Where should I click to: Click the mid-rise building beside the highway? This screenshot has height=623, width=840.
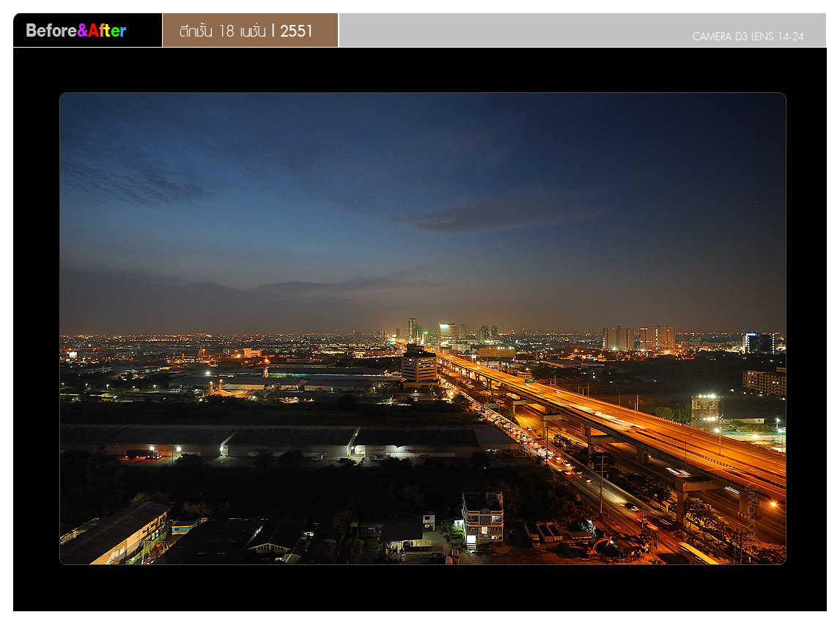[x=419, y=366]
